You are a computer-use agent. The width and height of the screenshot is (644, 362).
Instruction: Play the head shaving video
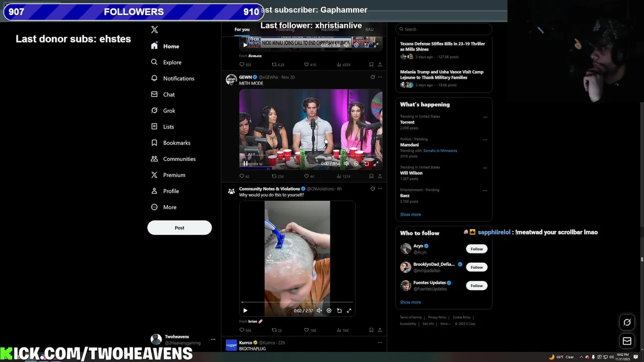tap(245, 311)
